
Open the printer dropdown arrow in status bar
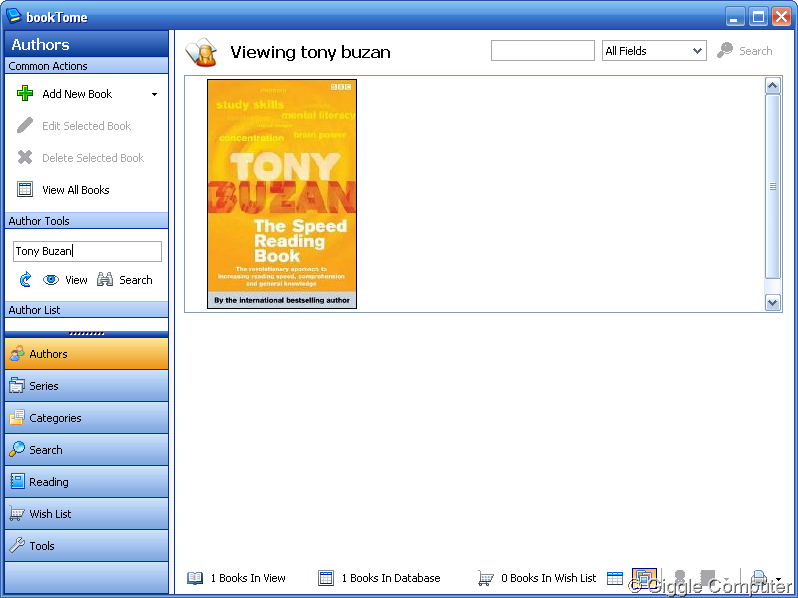[779, 579]
